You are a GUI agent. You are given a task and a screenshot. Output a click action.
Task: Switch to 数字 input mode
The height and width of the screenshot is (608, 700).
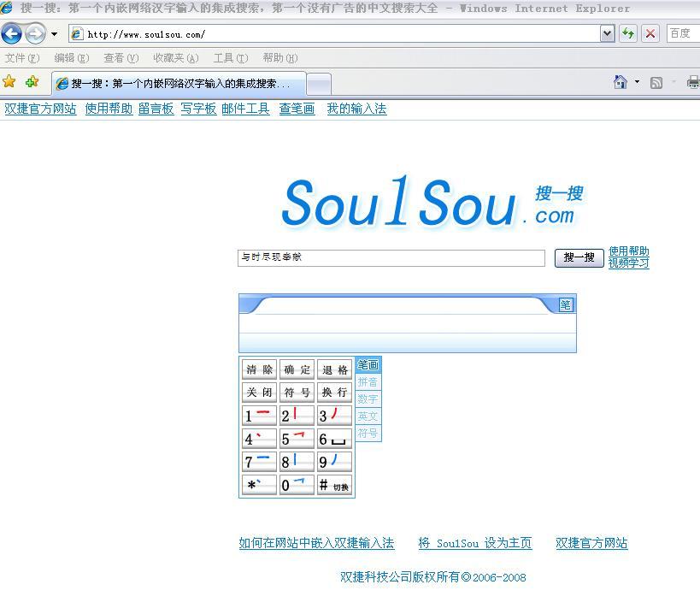pos(368,399)
